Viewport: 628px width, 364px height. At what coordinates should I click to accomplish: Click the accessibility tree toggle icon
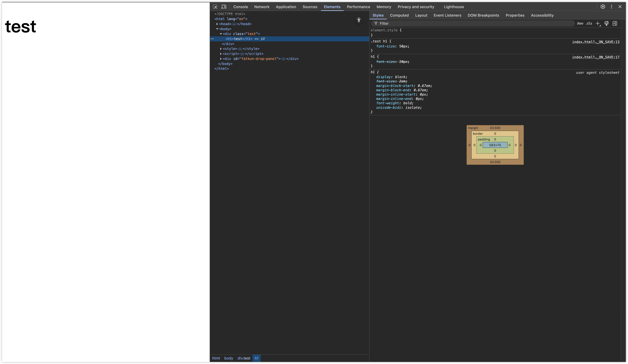coord(359,20)
